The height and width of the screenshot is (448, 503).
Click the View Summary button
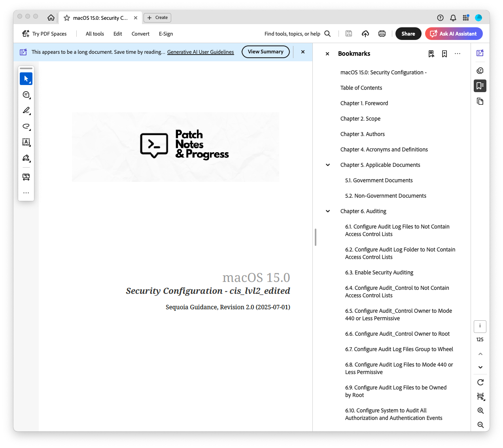[x=266, y=52]
